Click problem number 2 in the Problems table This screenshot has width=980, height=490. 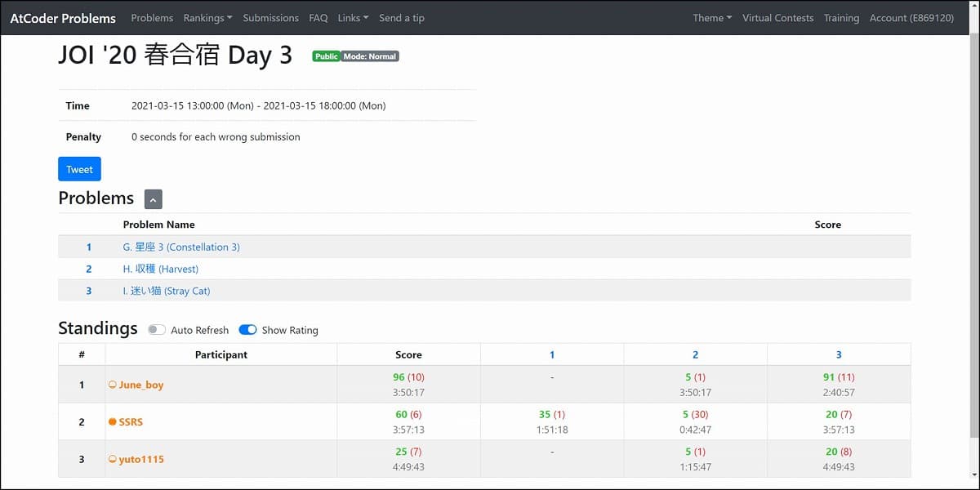click(x=89, y=269)
